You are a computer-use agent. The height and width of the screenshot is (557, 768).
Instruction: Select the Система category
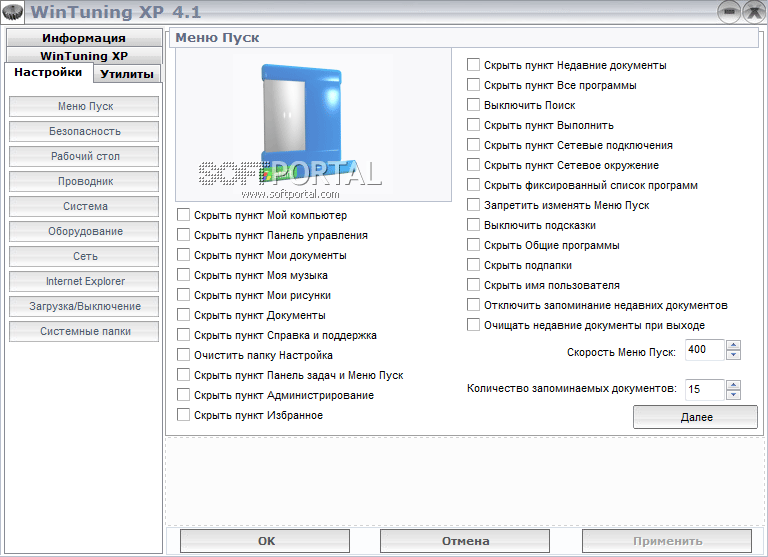pos(84,206)
